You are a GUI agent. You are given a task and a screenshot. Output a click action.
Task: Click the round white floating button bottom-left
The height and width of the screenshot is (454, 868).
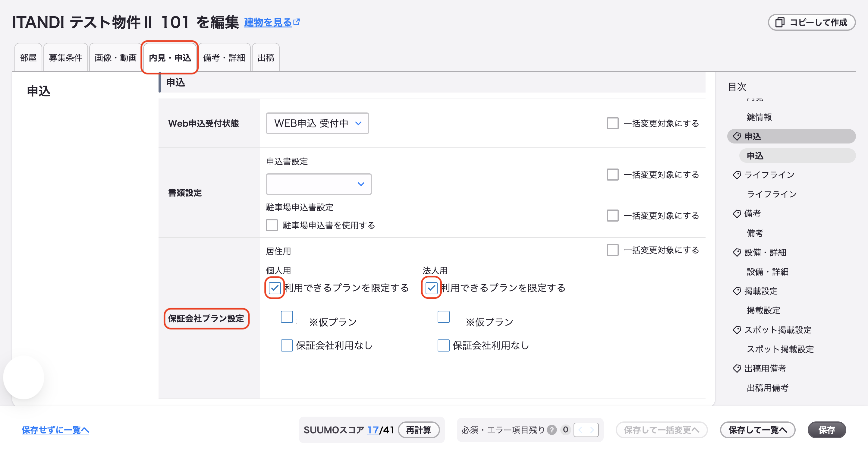[x=23, y=377]
